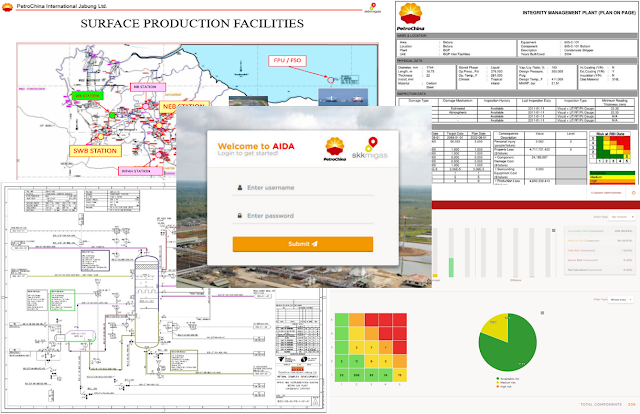The image size is (640, 414).
Task: Toggle Medium risk in pie legend
Action: pyautogui.click(x=506, y=383)
